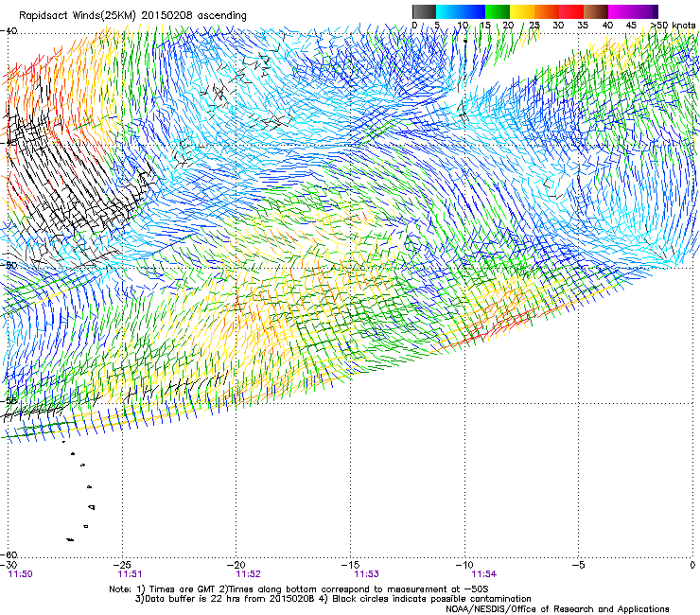The width and height of the screenshot is (700, 615).
Task: Click the '-15' longitude axis label
Action: point(350,565)
